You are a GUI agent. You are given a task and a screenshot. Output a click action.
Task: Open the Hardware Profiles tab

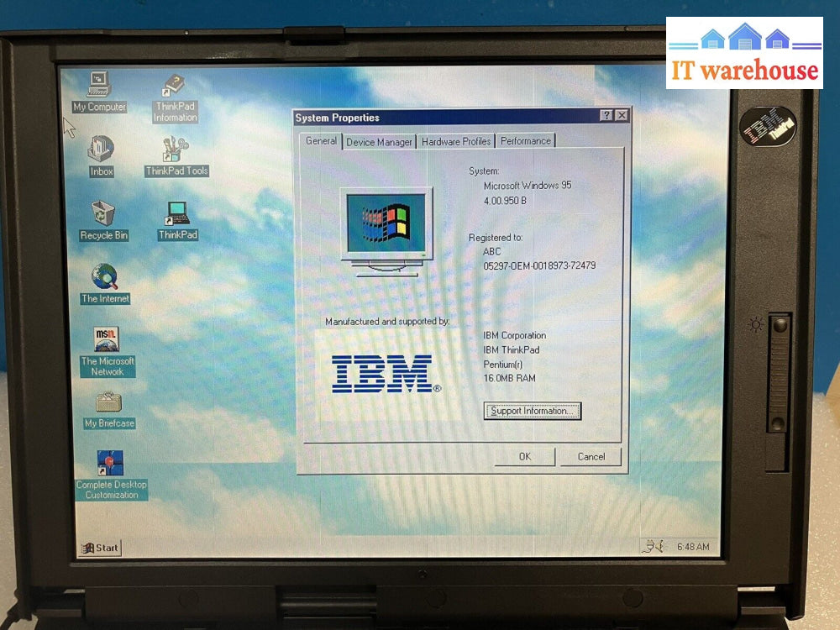456,142
